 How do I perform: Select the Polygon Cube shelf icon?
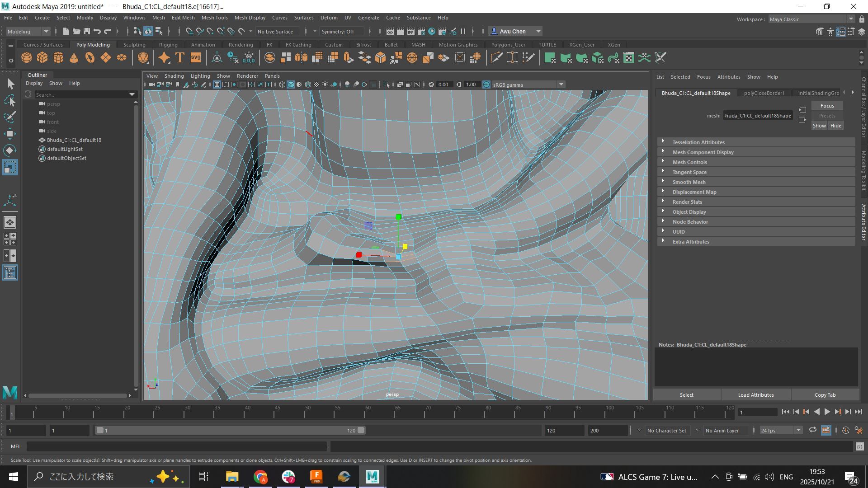click(42, 57)
